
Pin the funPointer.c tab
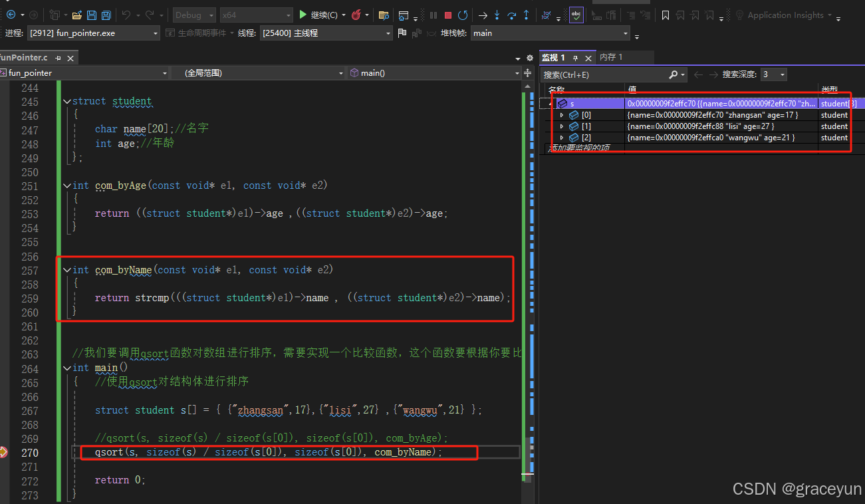coord(59,58)
